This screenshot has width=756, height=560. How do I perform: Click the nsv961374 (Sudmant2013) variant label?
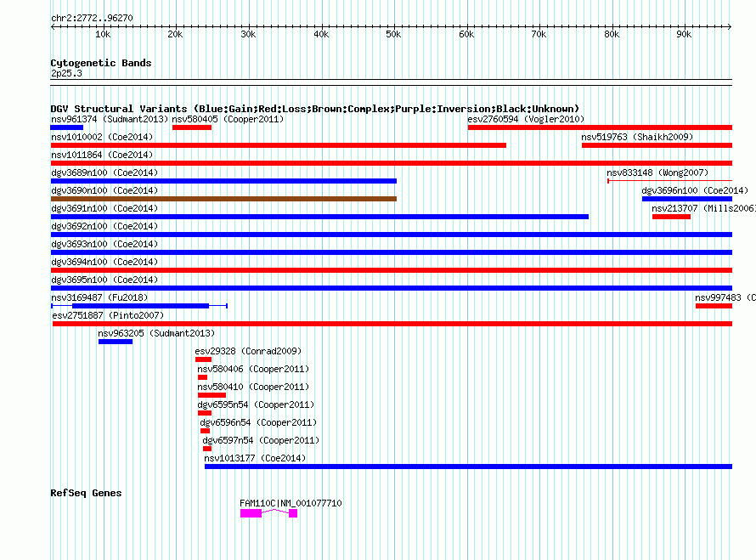(110, 119)
